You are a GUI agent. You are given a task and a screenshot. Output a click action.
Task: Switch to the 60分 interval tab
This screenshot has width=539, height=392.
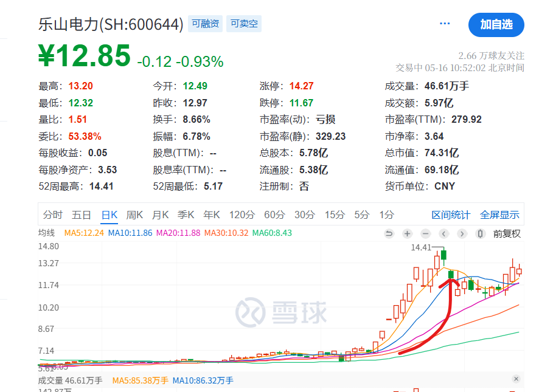(x=274, y=215)
